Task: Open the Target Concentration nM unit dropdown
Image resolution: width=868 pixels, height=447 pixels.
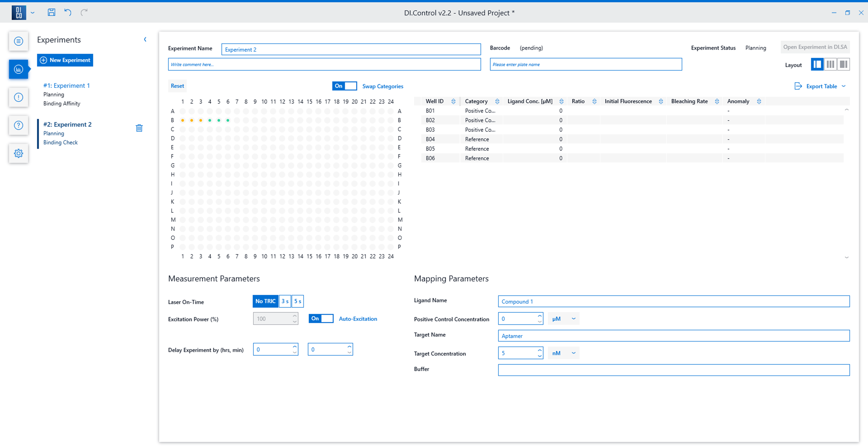Action: click(563, 353)
